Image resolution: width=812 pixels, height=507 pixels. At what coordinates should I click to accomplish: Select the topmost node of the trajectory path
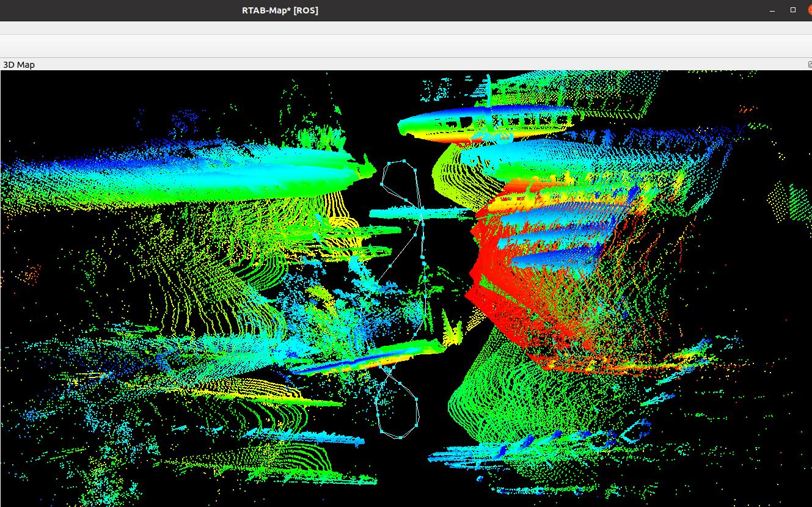(x=404, y=161)
